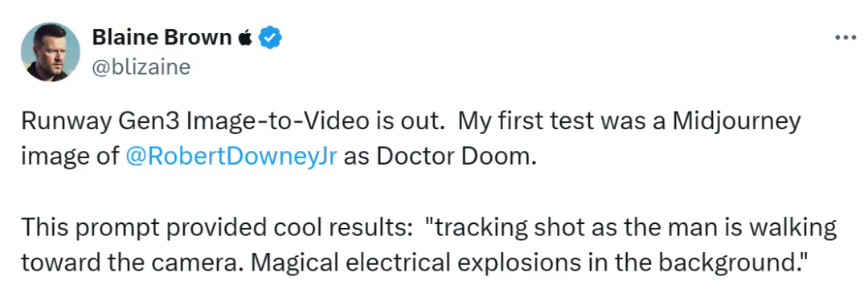
Task: Open Blaine Brown's profile avatar photo
Action: point(51,52)
